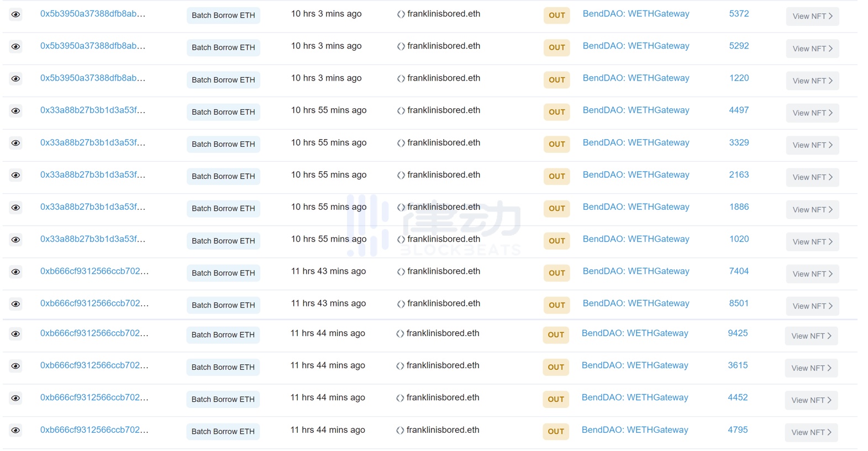This screenshot has height=451, width=868.
Task: Click the OUT badge in the token 1886 row
Action: [557, 209]
